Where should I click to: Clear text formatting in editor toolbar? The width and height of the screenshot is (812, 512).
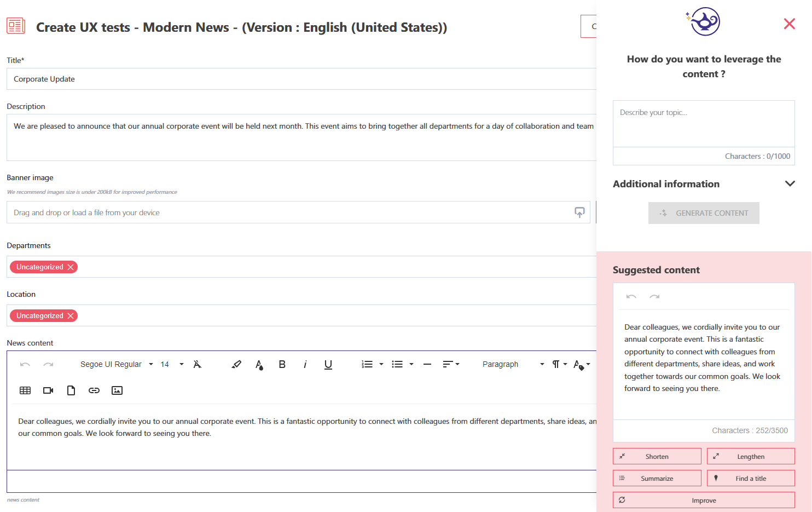pos(198,364)
